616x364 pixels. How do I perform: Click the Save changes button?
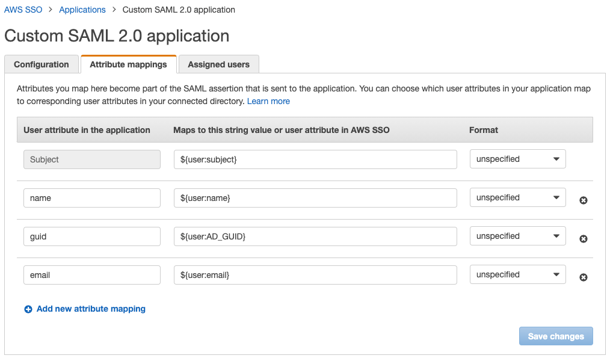pos(556,336)
